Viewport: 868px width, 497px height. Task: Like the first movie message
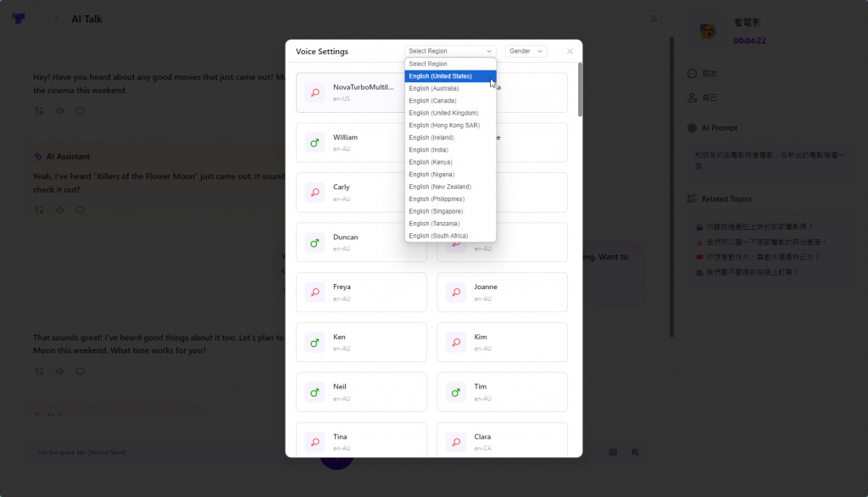[x=81, y=111]
